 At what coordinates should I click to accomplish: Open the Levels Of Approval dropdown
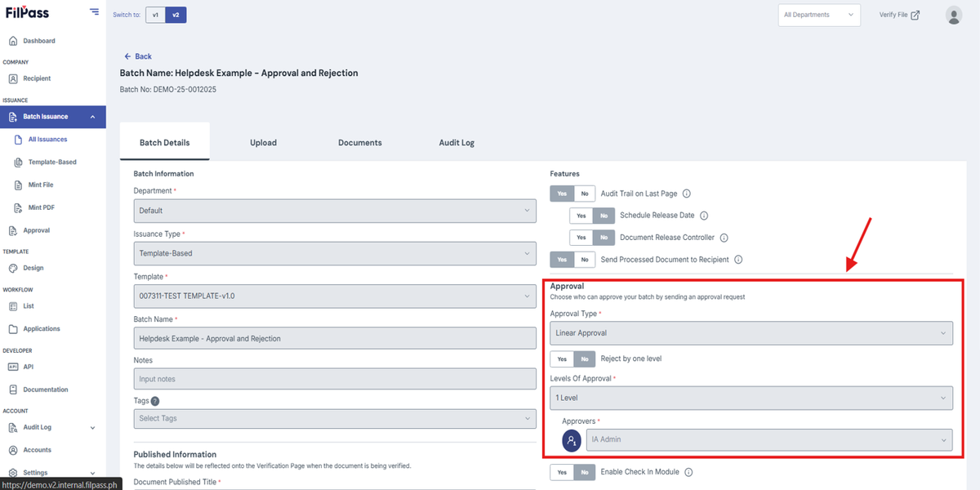[x=751, y=398]
